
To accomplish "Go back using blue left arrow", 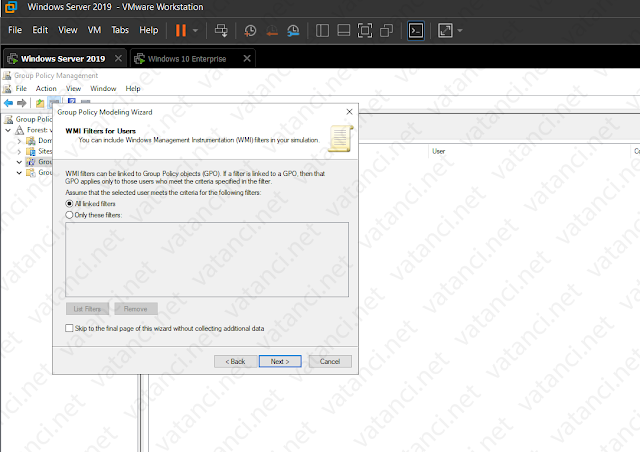I will click(x=8, y=103).
